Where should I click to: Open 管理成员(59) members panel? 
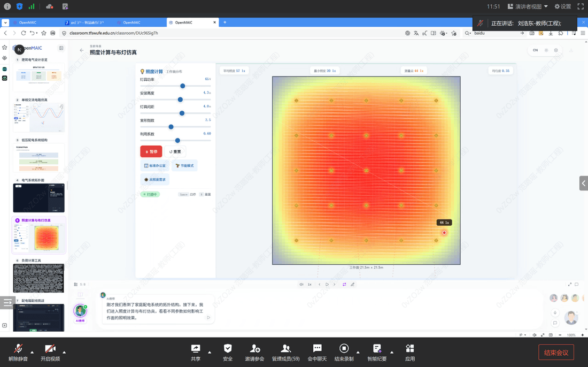(286, 353)
